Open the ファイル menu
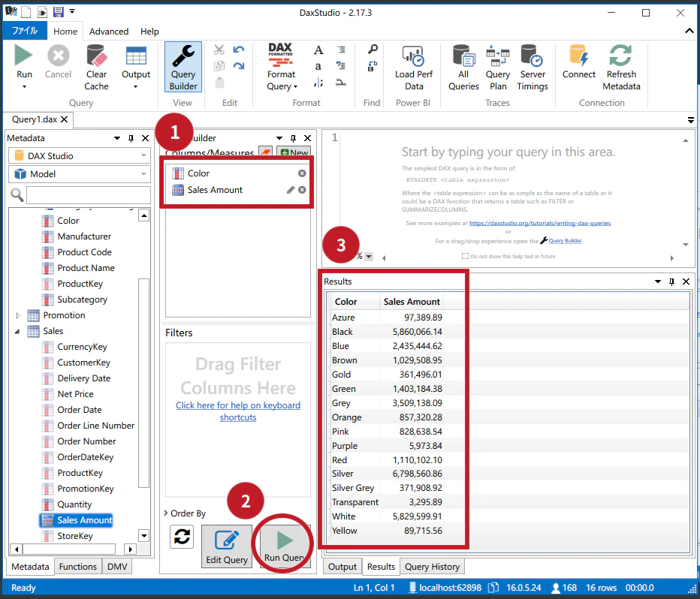The image size is (700, 599). click(x=25, y=31)
